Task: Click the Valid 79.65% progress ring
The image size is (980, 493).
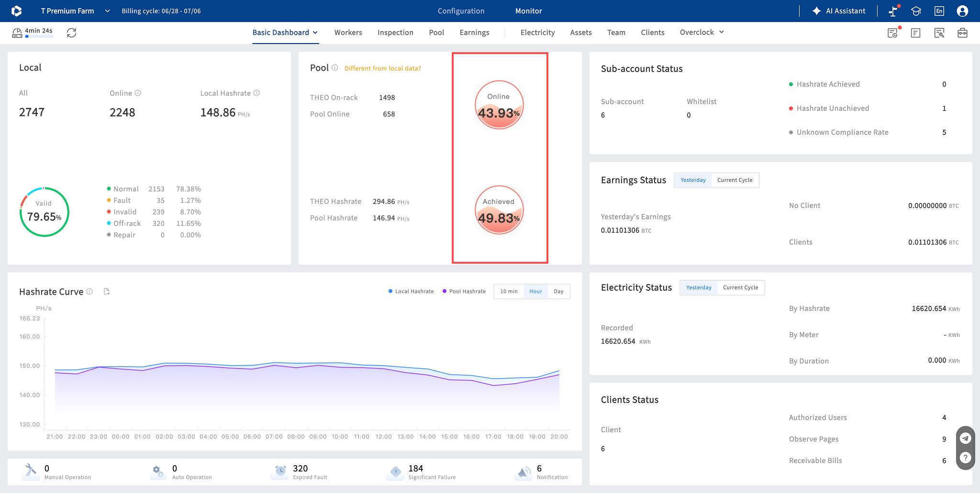Action: [x=45, y=212]
